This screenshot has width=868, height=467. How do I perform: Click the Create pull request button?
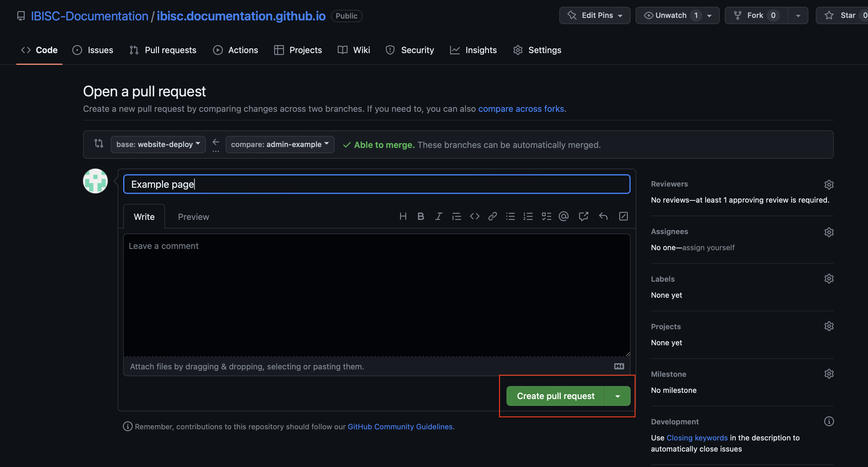coord(556,396)
